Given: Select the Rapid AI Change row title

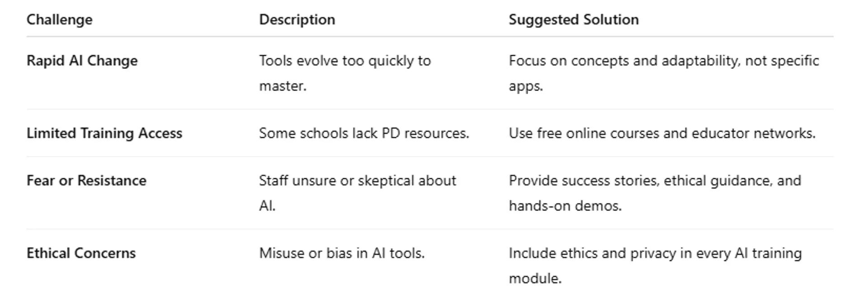Looking at the screenshot, I should pyautogui.click(x=82, y=61).
